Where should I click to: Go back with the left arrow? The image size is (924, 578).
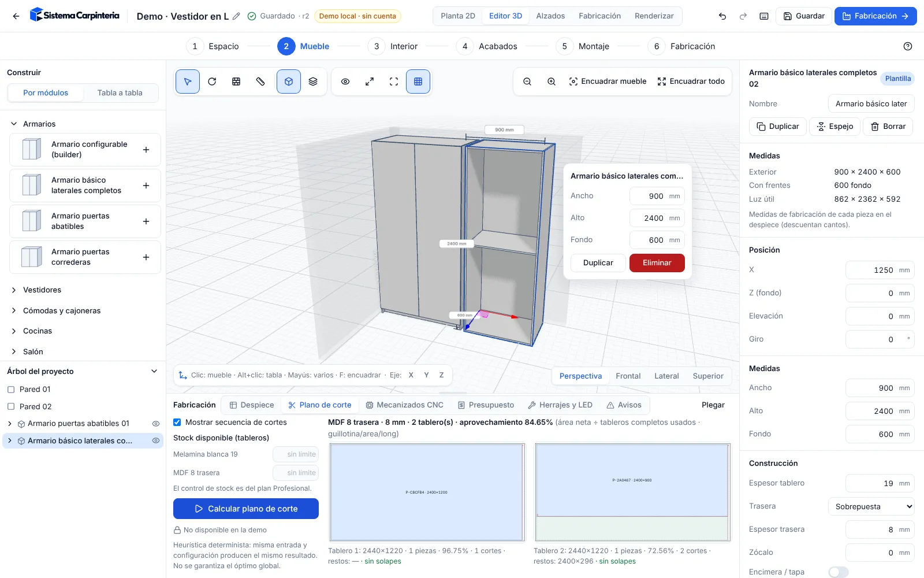[x=16, y=16]
